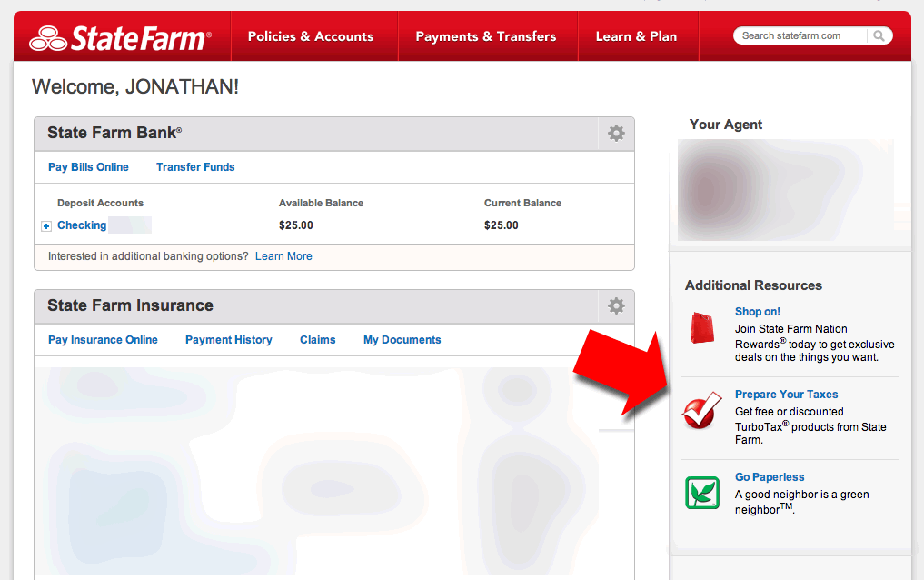
Task: Click the Prepare Your Taxes link
Action: pos(786,395)
